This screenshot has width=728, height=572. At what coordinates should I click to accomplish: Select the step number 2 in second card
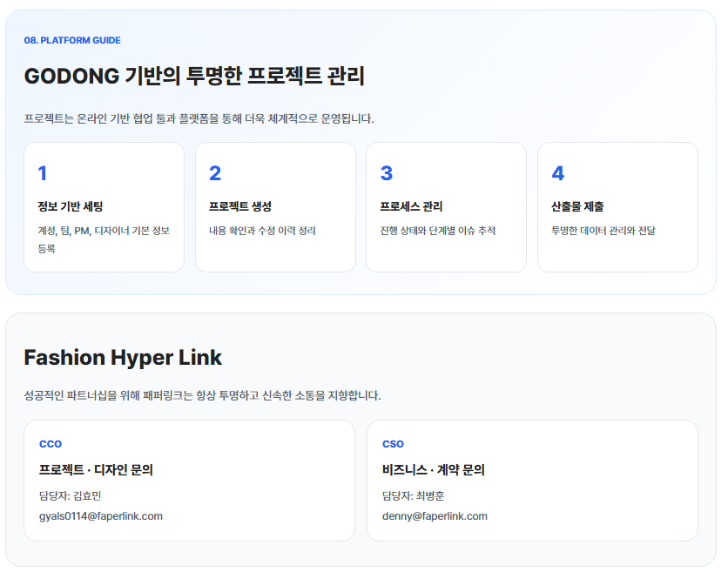coord(215,173)
